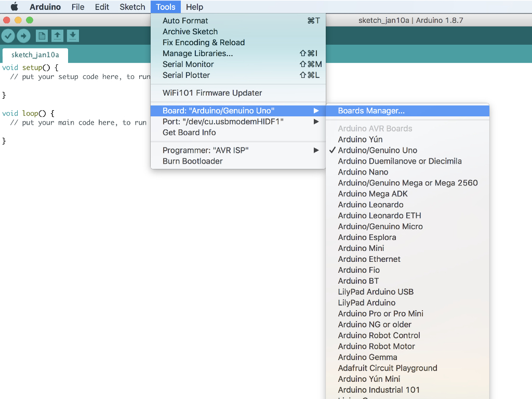Choose Arduino BT board
This screenshot has width=532, height=399.
(x=407, y=281)
